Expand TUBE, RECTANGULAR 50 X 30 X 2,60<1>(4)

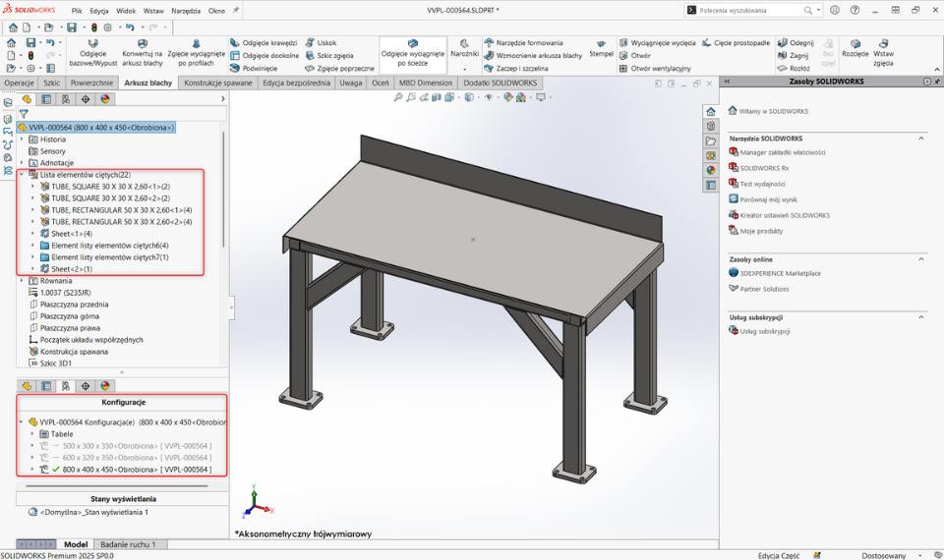[x=32, y=210]
